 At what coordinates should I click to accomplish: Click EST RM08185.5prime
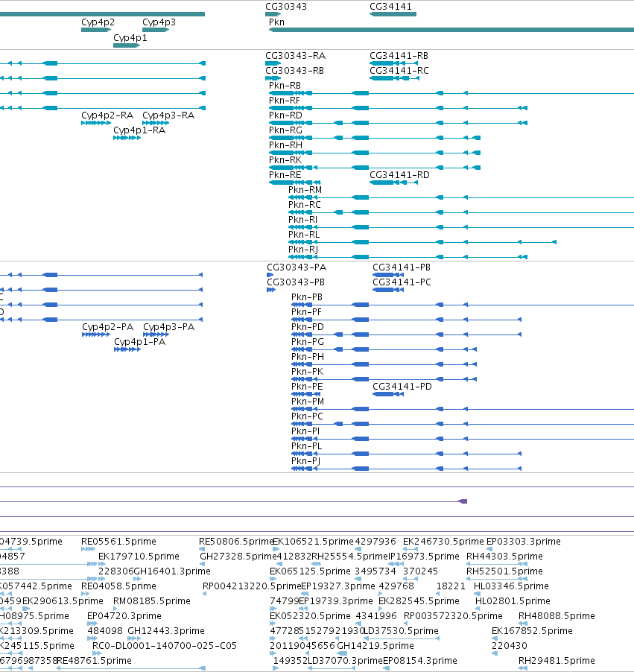(152, 601)
